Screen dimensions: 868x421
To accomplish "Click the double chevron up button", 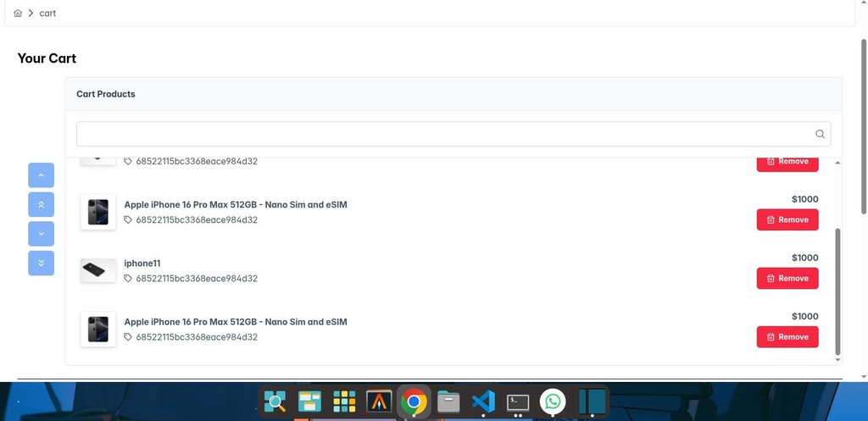I will click(x=41, y=205).
